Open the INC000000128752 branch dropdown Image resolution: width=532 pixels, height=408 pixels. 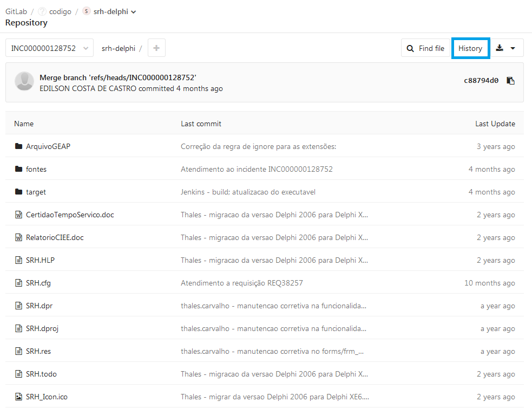(x=49, y=48)
